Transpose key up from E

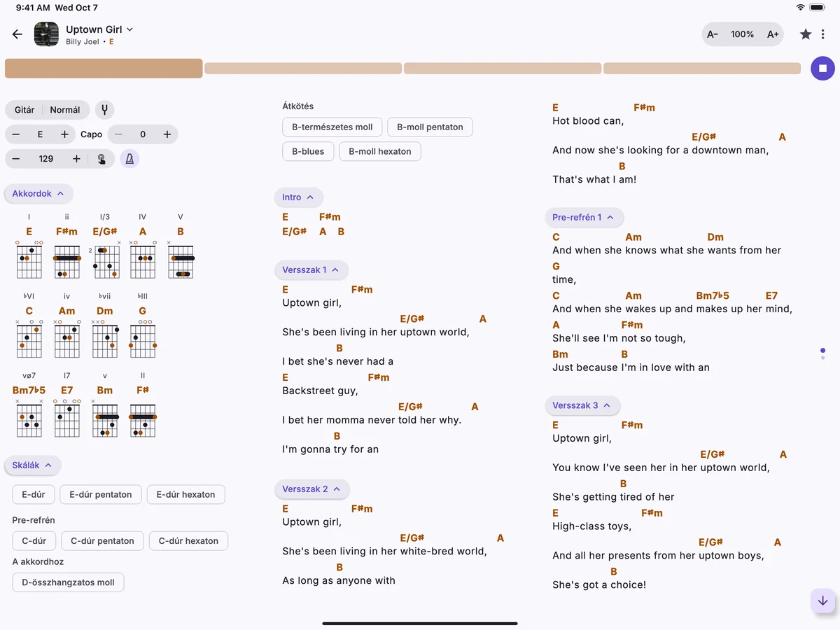pyautogui.click(x=64, y=134)
